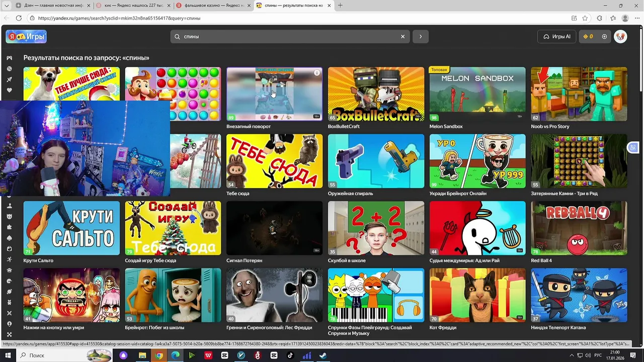Open Крути Сальто game thumbnail
644x362 pixels.
pyautogui.click(x=71, y=228)
